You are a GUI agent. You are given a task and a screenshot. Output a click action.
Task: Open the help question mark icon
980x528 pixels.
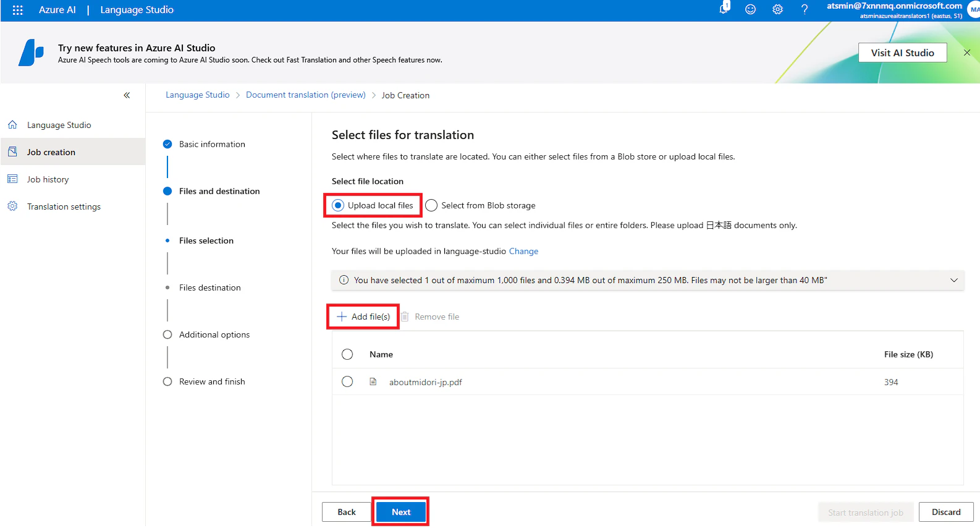click(805, 9)
